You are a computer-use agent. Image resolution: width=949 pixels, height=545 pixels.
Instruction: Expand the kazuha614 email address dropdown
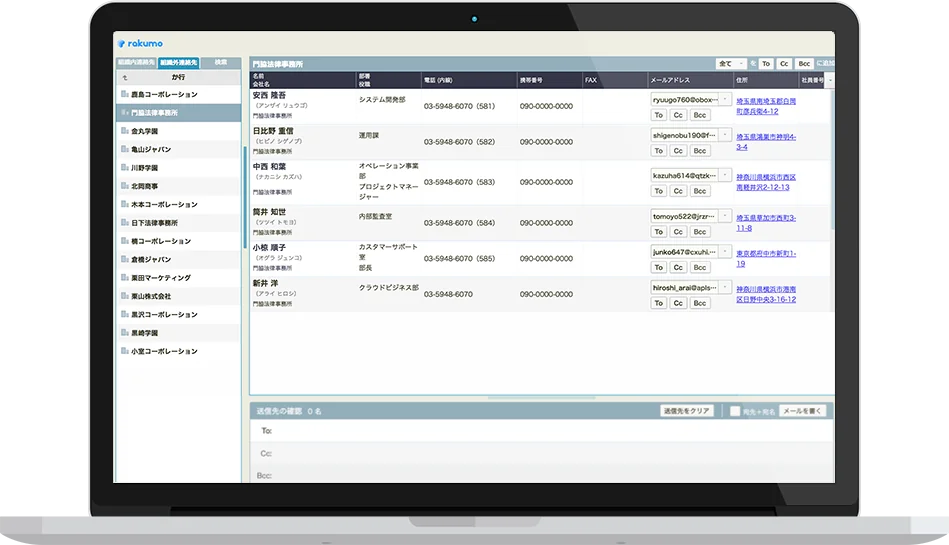click(x=725, y=176)
